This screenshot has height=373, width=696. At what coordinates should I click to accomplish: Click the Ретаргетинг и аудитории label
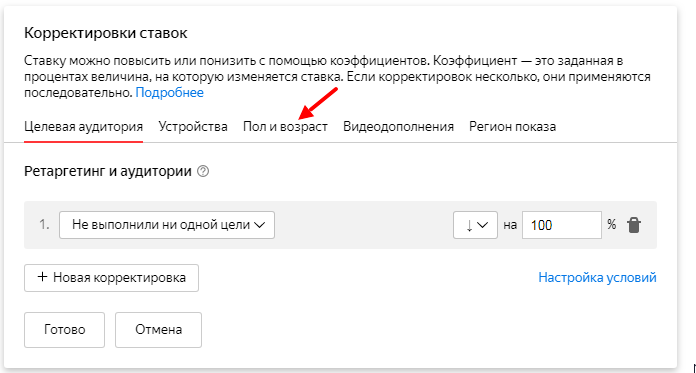tap(108, 171)
